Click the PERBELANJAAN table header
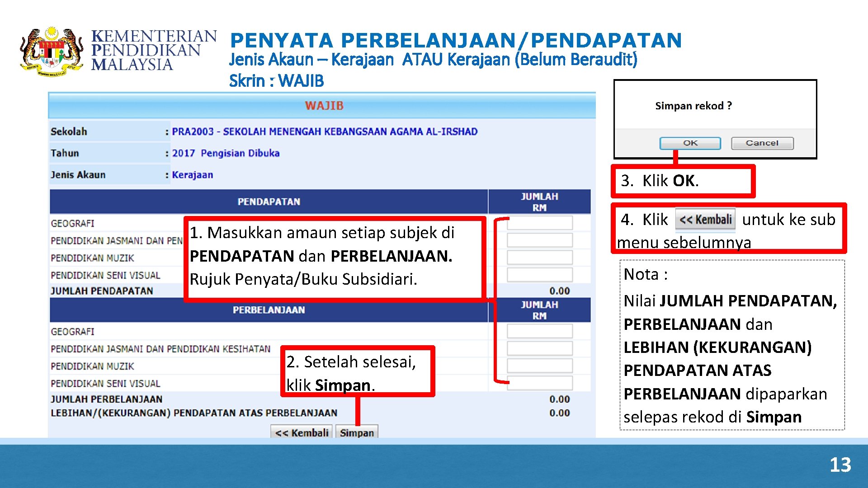The height and width of the screenshot is (488, 868). coord(269,310)
